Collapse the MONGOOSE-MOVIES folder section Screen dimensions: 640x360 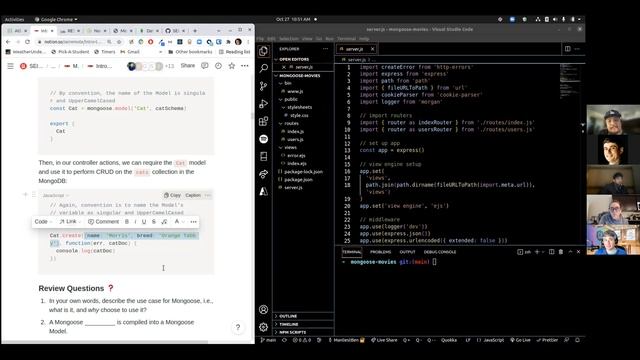[x=300, y=76]
